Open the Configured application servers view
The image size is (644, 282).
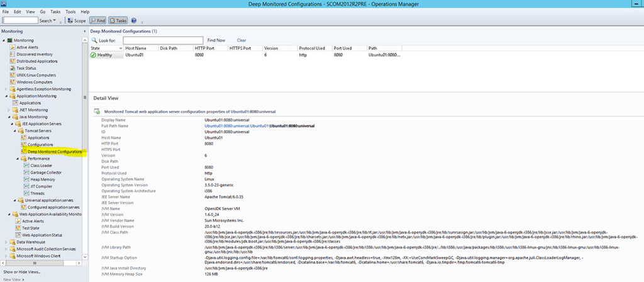coord(53,207)
